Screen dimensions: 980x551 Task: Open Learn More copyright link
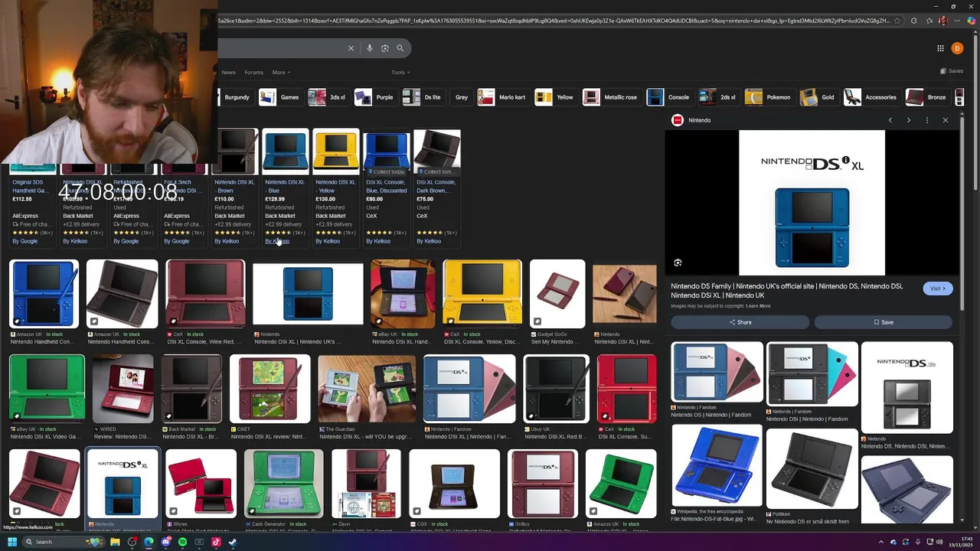[x=758, y=306]
